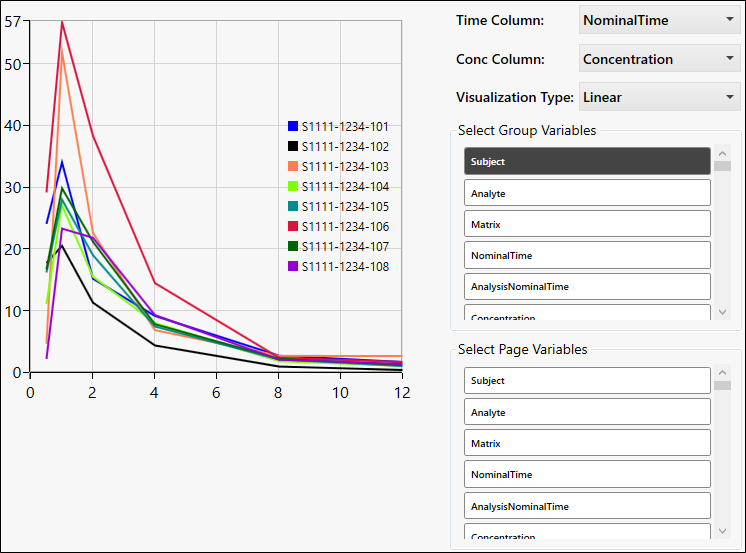Viewport: 746px width, 553px height.
Task: Click orange legend swatch for S1111-1234-103
Action: (293, 166)
